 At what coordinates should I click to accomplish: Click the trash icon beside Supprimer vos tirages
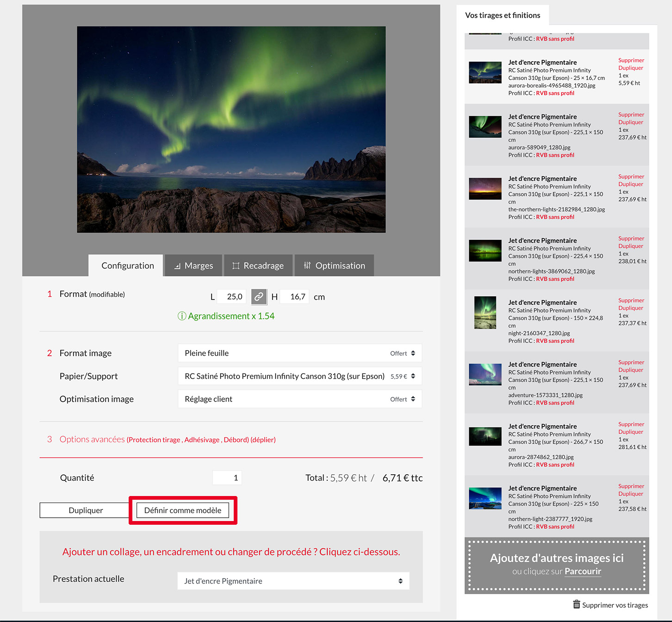(576, 604)
